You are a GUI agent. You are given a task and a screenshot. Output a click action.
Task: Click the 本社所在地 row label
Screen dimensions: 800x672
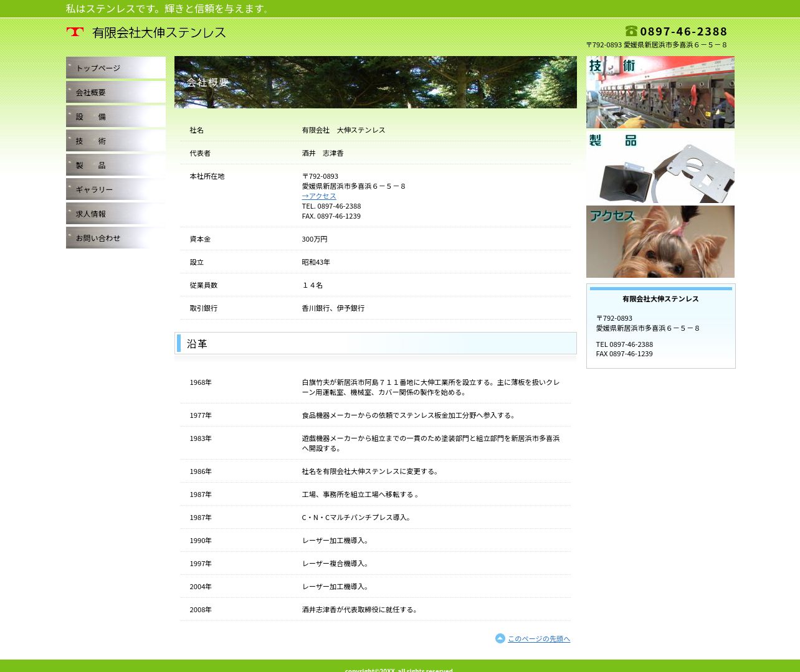(x=207, y=176)
